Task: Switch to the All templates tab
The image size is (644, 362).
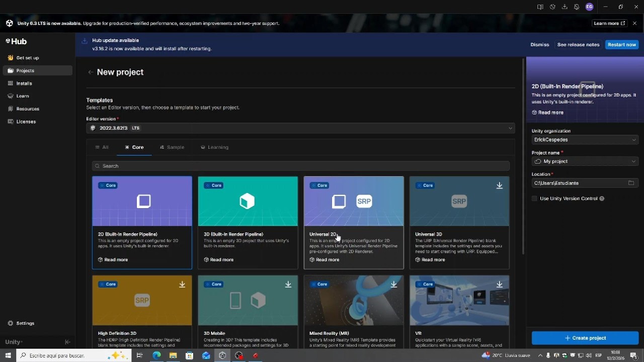Action: click(x=102, y=147)
